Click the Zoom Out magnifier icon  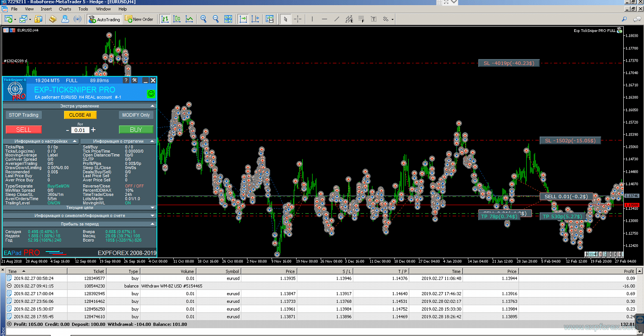(x=216, y=19)
